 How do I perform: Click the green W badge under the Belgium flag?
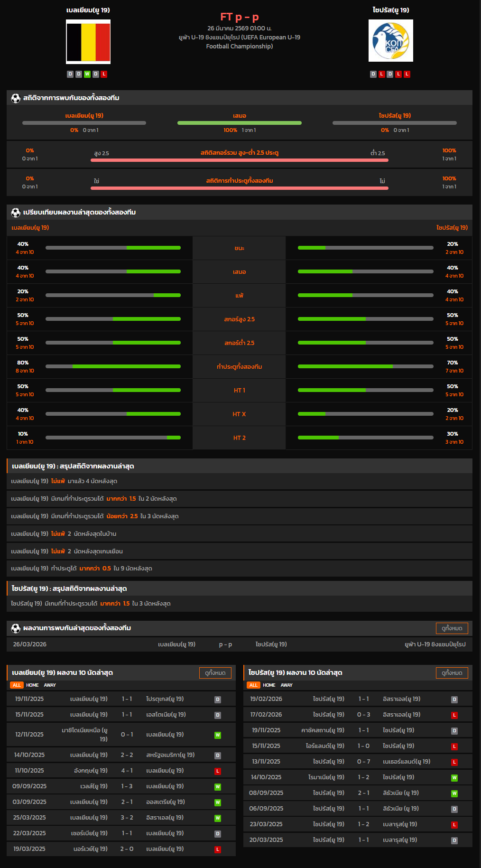[x=87, y=74]
